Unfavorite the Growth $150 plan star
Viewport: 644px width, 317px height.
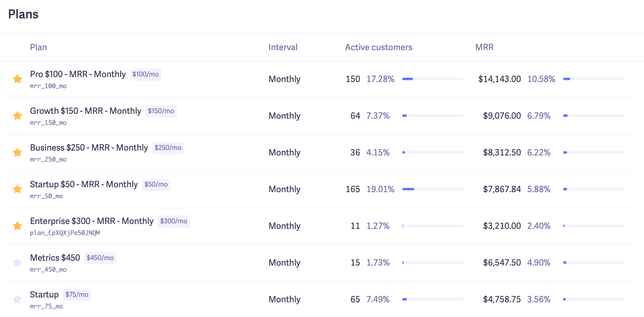pyautogui.click(x=17, y=116)
